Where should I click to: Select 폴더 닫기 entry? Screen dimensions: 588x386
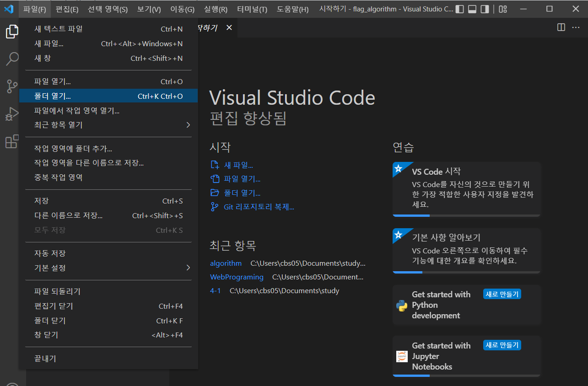108,321
